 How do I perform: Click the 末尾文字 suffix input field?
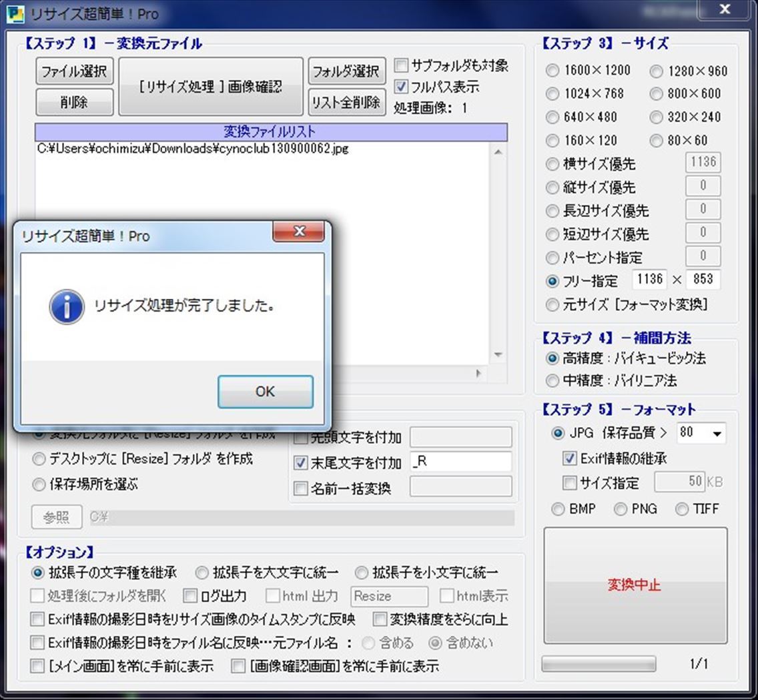(462, 462)
